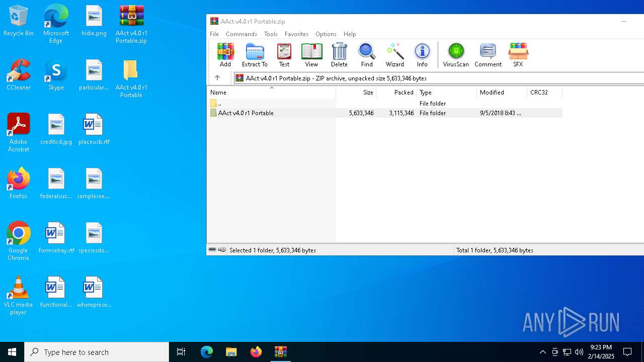Minimize the WinRAR window
This screenshot has height=362, width=644.
coord(624,21)
